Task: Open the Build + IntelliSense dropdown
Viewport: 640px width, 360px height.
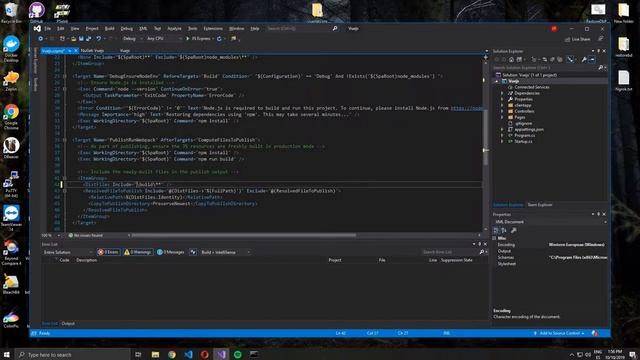Action: click(x=225, y=252)
